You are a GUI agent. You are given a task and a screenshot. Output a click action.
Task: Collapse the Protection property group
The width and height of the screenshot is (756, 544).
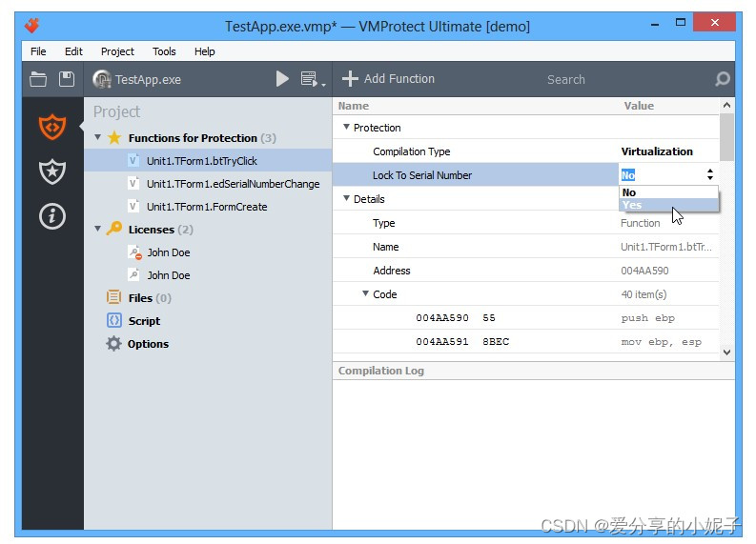(x=346, y=127)
